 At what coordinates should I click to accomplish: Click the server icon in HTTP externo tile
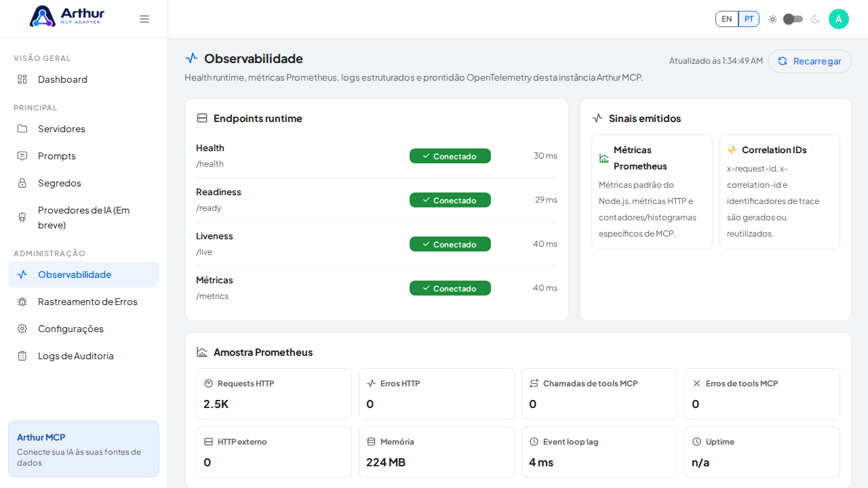coord(208,441)
